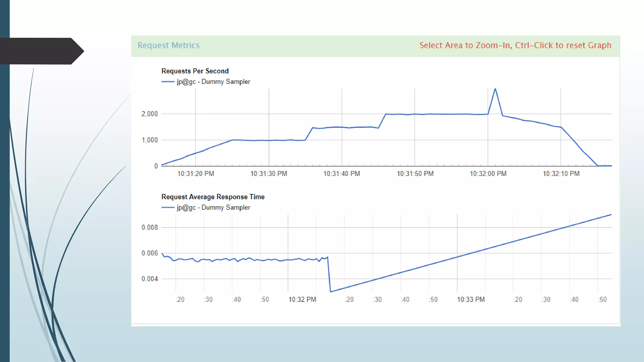644x362 pixels.
Task: Click the peak spike in requests graph
Action: pyautogui.click(x=495, y=89)
